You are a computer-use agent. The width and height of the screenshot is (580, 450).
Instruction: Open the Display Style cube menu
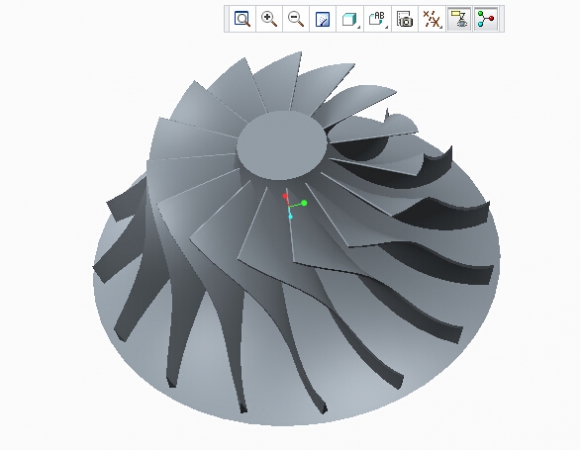tap(350, 19)
